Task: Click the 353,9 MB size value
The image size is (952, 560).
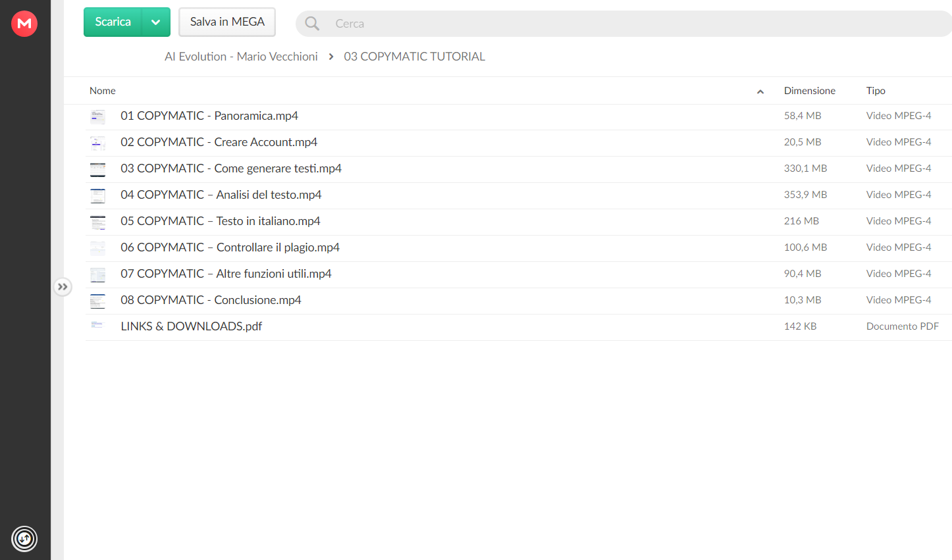Action: click(805, 195)
